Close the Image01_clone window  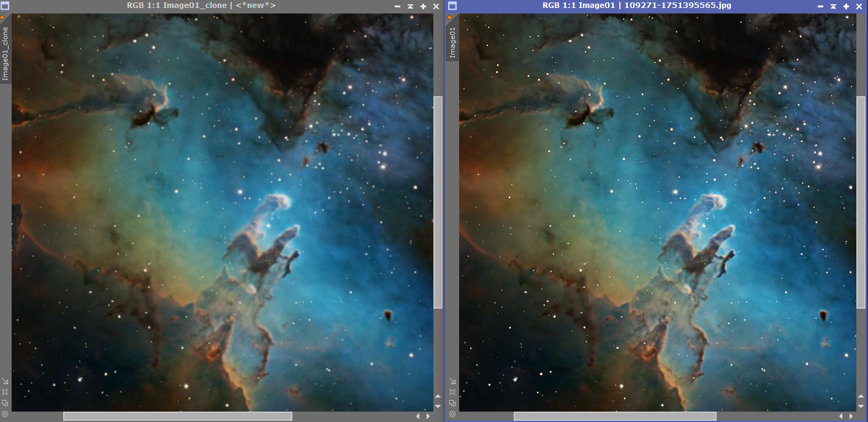pos(436,6)
